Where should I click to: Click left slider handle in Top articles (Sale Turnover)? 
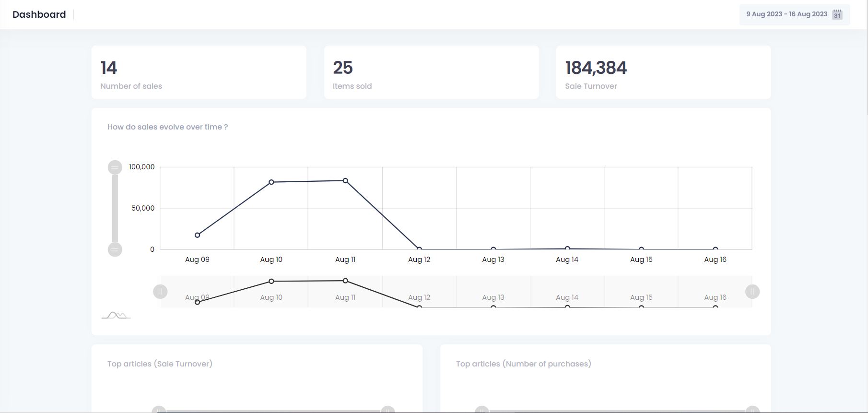pyautogui.click(x=159, y=410)
